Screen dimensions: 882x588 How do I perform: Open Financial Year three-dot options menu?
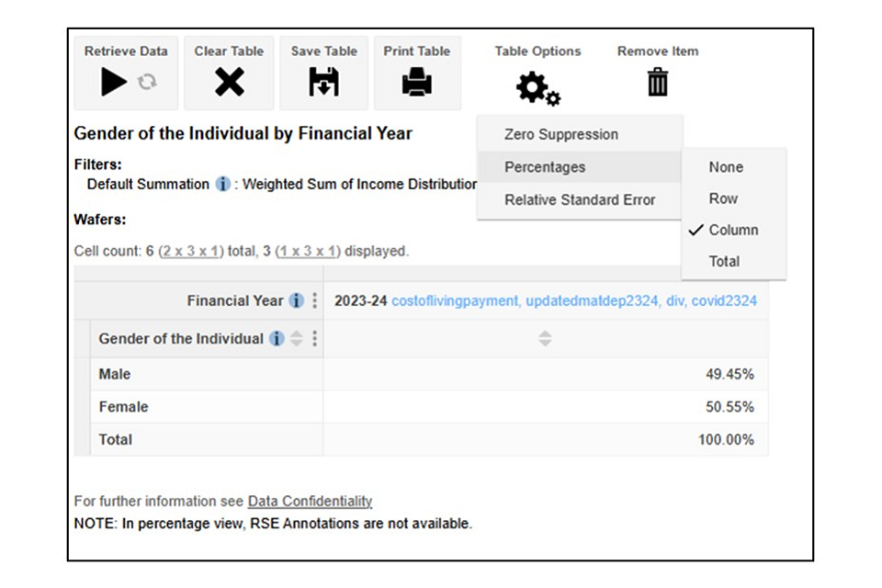(315, 300)
